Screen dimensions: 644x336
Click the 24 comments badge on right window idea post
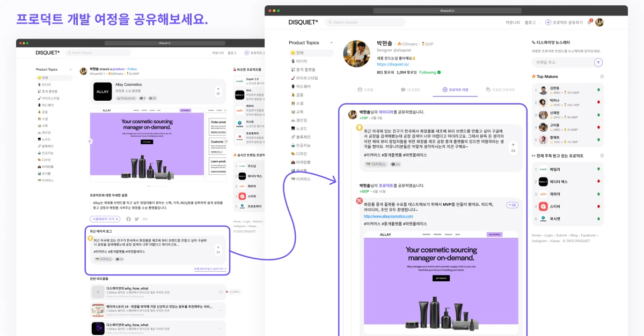[396, 164]
